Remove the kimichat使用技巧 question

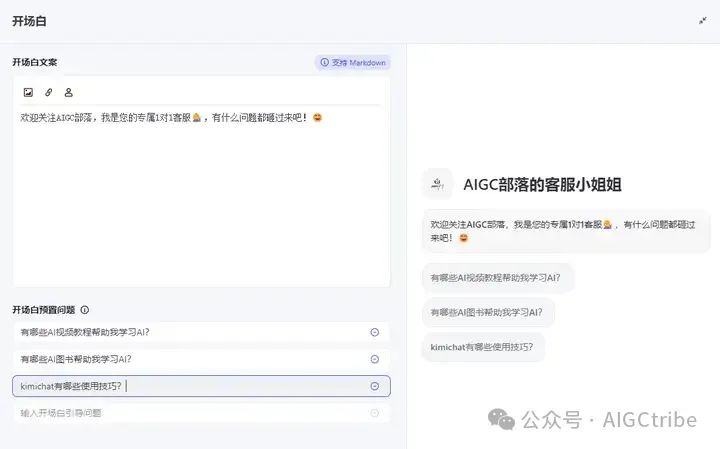pyautogui.click(x=374, y=386)
